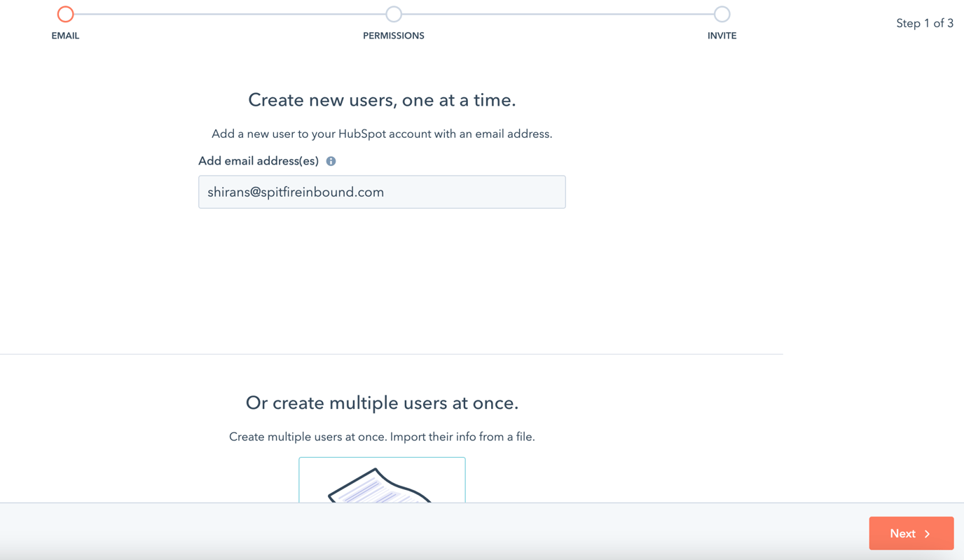Click the Or create multiple users at once heading
The height and width of the screenshot is (560, 964).
point(382,402)
